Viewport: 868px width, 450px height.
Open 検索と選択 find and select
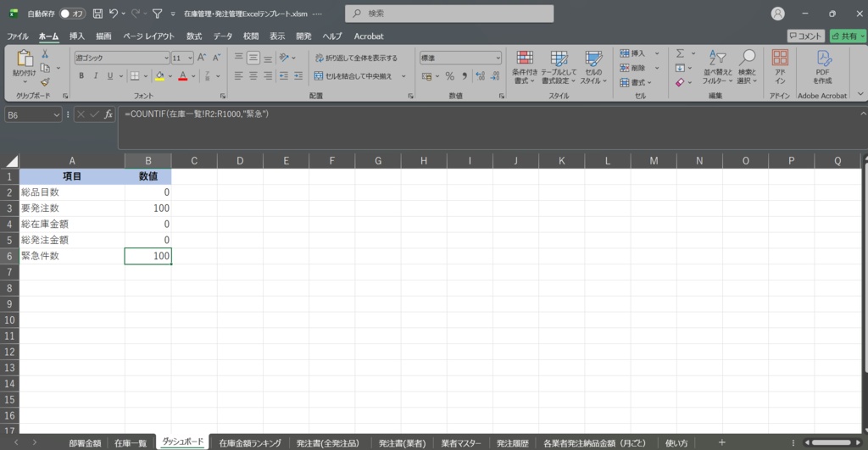[747, 68]
